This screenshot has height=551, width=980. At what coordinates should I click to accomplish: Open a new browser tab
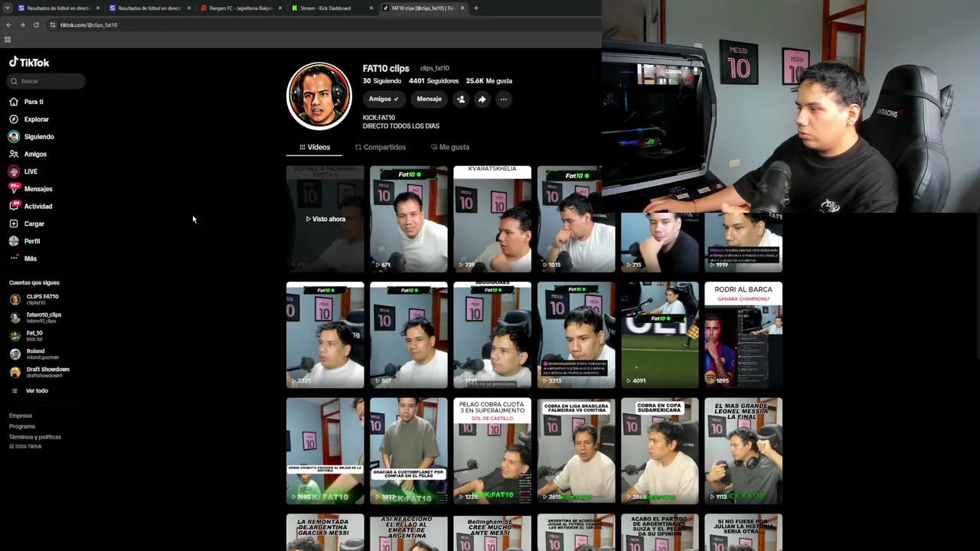point(476,8)
